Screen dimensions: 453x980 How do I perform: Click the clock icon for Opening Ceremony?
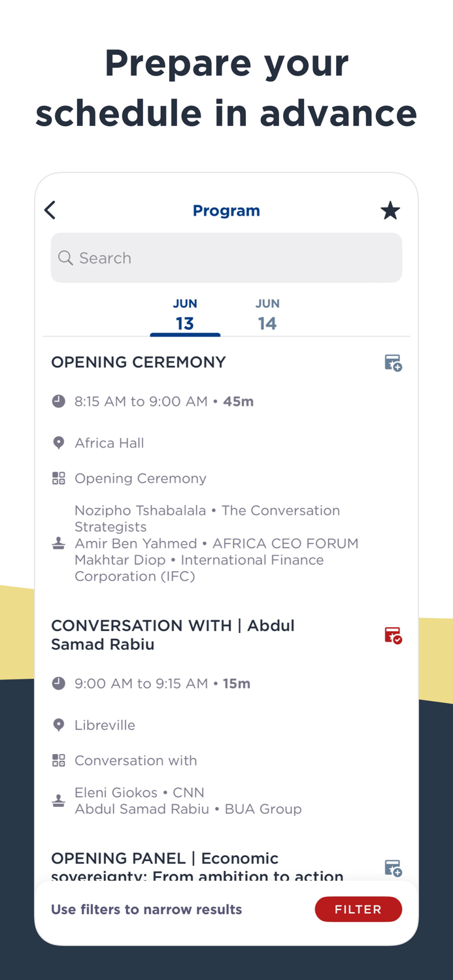tap(58, 401)
